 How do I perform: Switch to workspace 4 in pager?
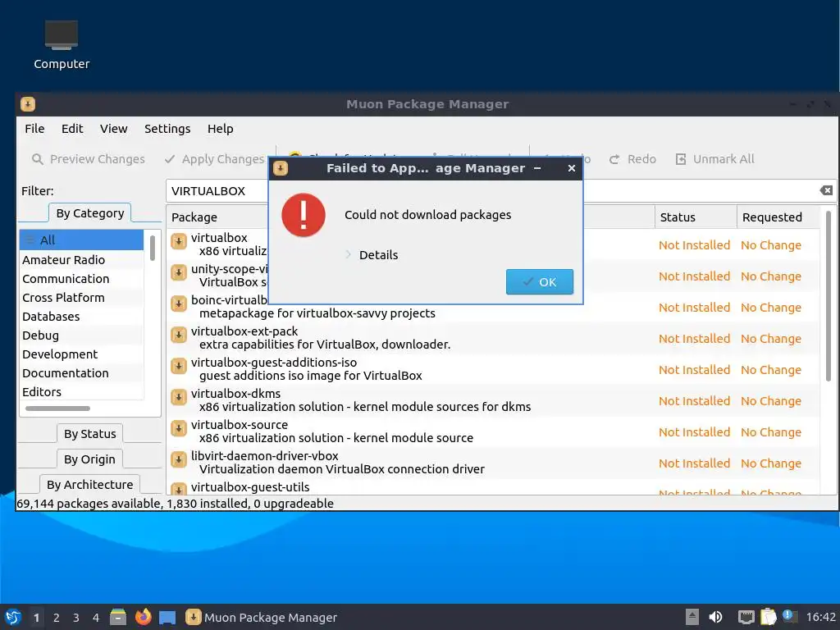click(x=96, y=618)
